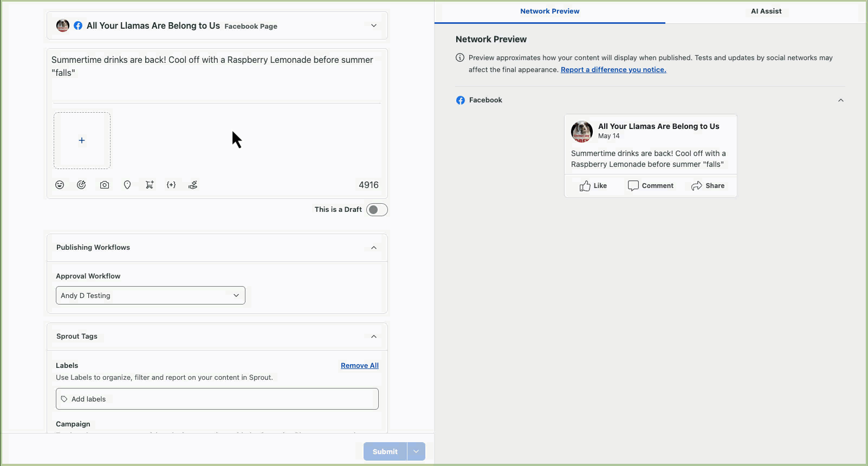Screen dimensions: 868x466
Task: Click the location pin icon
Action: coord(127,185)
